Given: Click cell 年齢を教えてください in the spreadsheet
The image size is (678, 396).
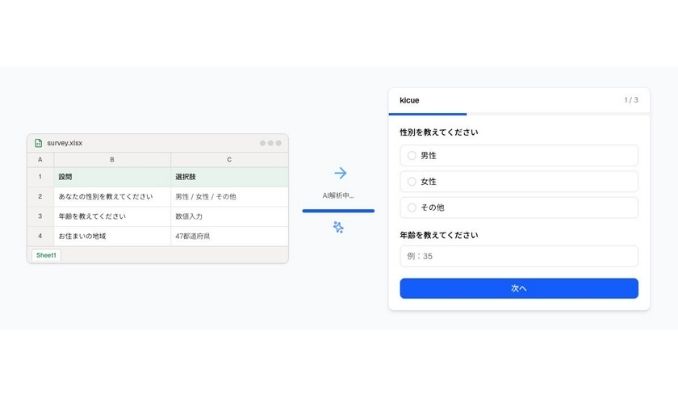Looking at the screenshot, I should pos(112,216).
